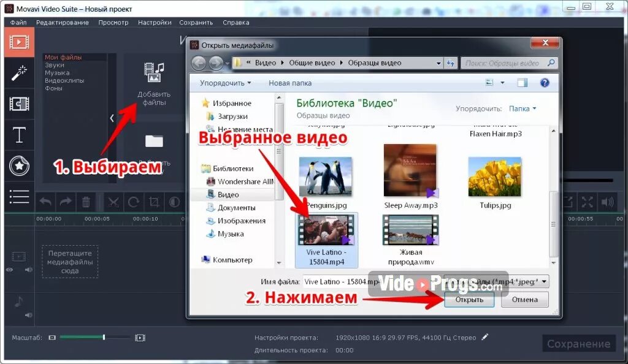628x364 pixels.
Task: Click the Сохранение button
Action: pyautogui.click(x=578, y=344)
